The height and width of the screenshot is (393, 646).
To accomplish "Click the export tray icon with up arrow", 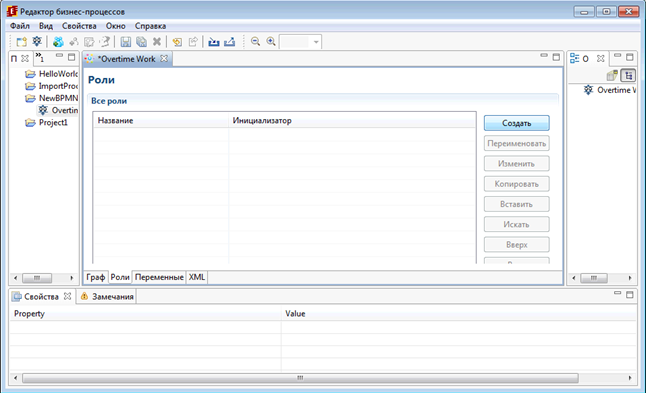I will 229,42.
